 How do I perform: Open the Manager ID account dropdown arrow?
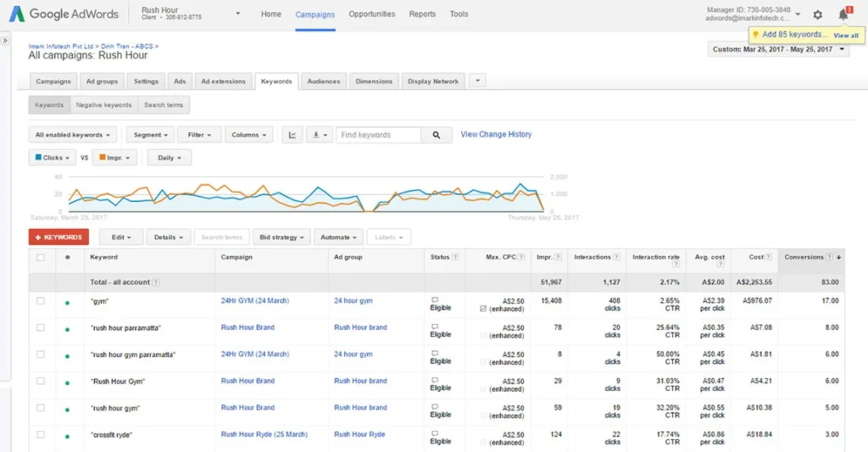tap(798, 14)
